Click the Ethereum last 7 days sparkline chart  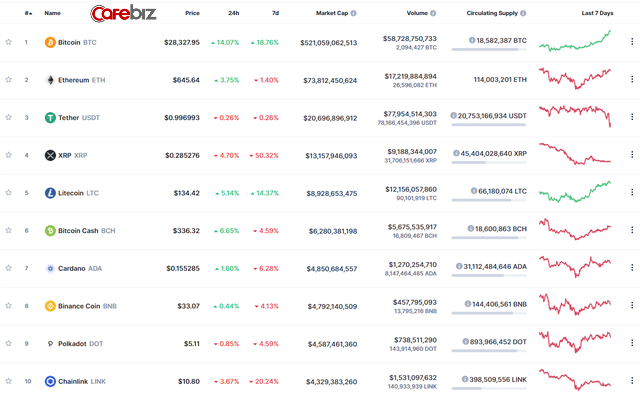click(575, 78)
